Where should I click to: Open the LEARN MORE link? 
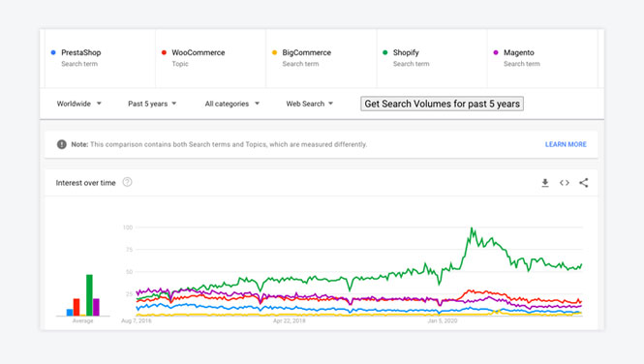coord(566,144)
